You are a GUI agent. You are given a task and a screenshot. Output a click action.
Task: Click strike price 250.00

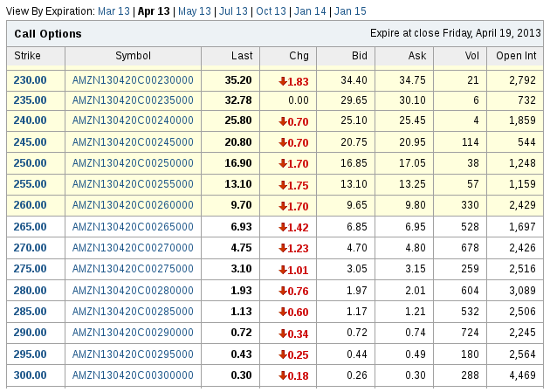pyautogui.click(x=30, y=163)
